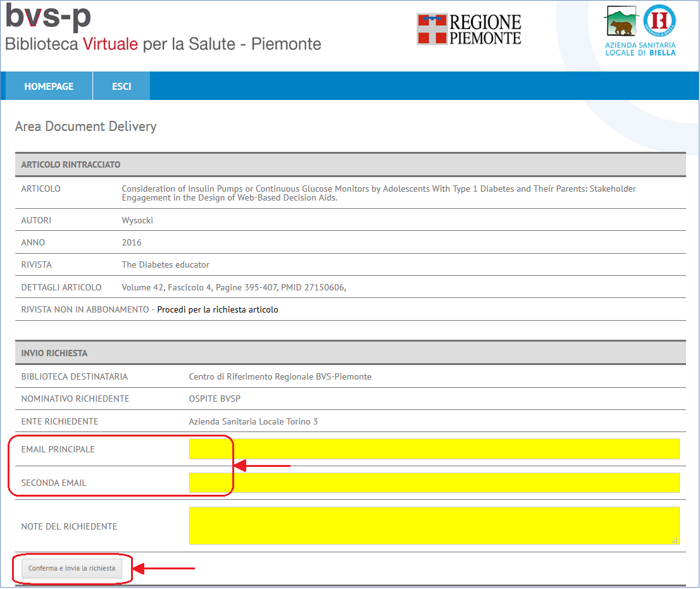Image resolution: width=700 pixels, height=589 pixels.
Task: Click the BIBLIOTECA DESTINATARIA label
Action: click(75, 376)
